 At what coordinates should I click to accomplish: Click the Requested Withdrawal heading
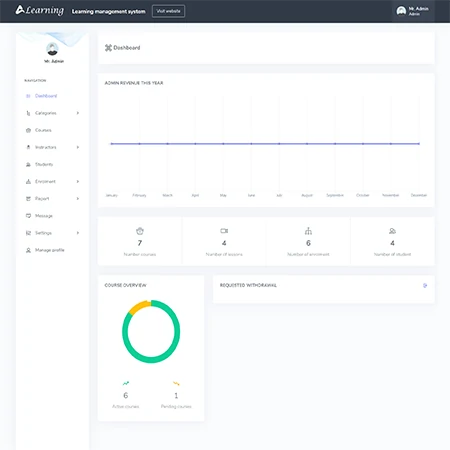(248, 285)
